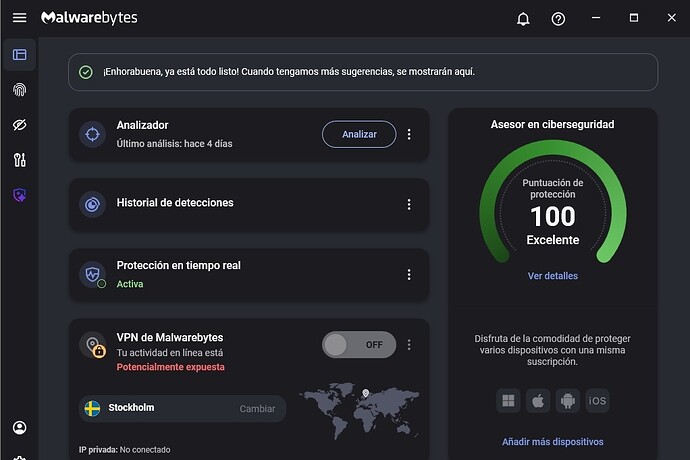Click the Analizador crosshair icon
The width and height of the screenshot is (690, 460).
92,134
